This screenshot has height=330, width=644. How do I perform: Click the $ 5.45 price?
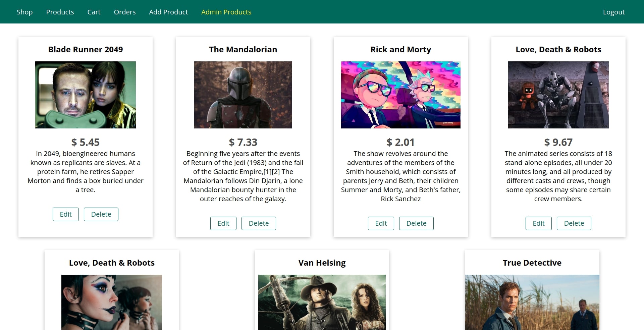pos(86,142)
